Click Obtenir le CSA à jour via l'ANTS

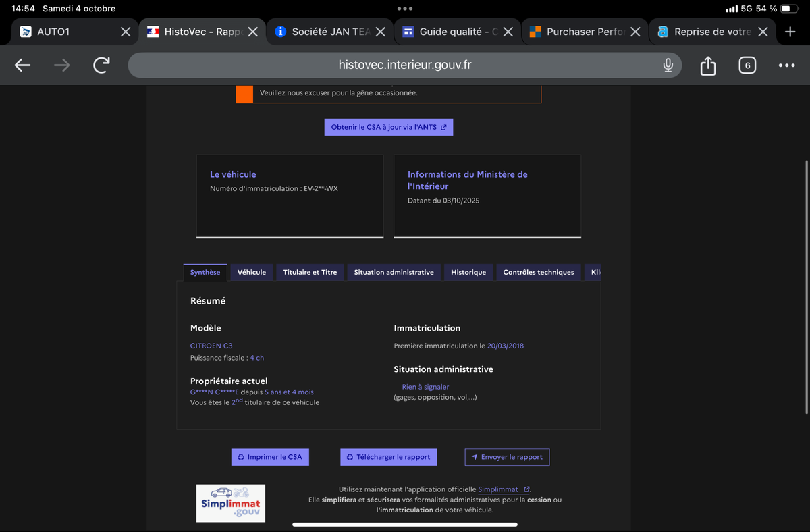pyautogui.click(x=388, y=127)
